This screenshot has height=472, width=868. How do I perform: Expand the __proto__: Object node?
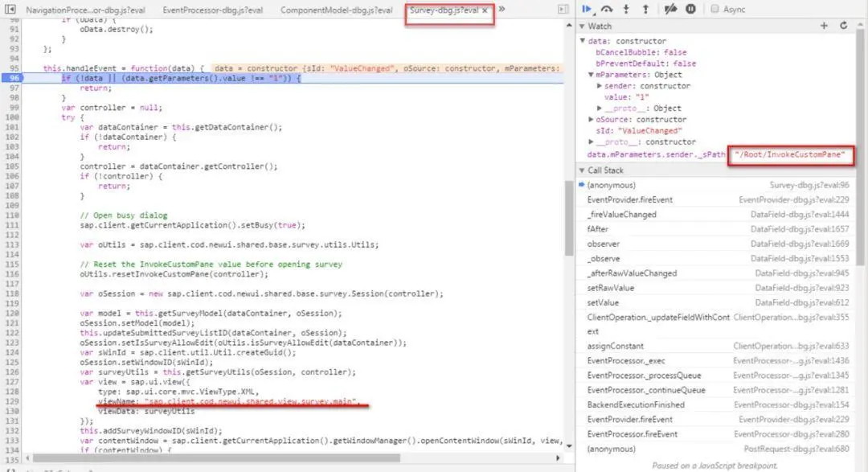599,108
